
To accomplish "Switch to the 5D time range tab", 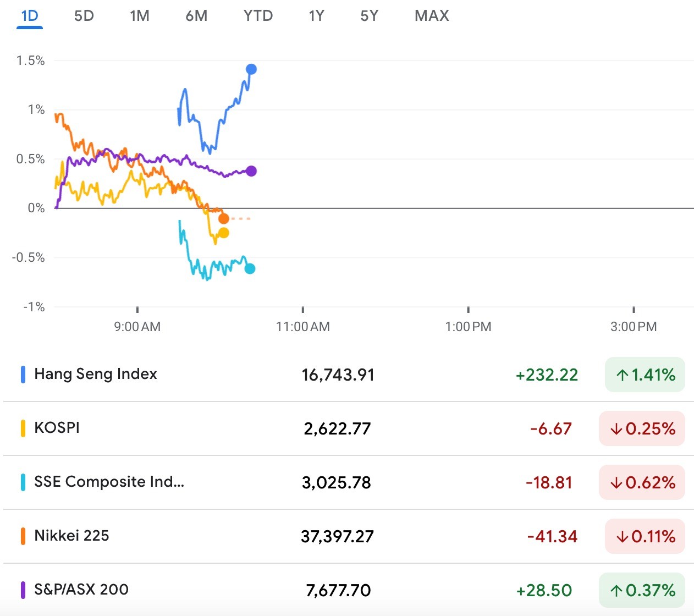I will (84, 16).
